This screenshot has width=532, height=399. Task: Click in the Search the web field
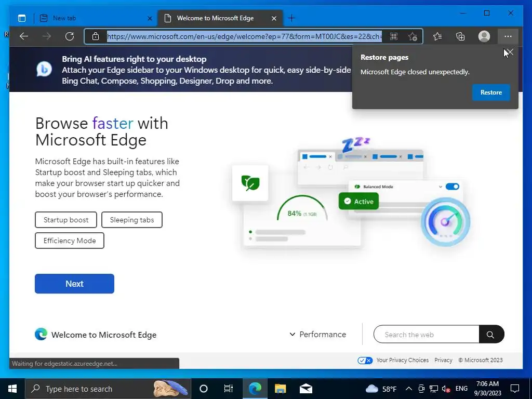point(426,335)
